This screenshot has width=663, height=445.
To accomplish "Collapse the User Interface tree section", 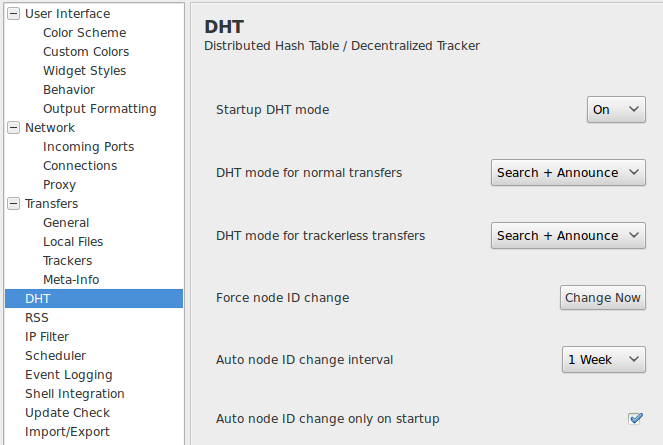I will [14, 14].
